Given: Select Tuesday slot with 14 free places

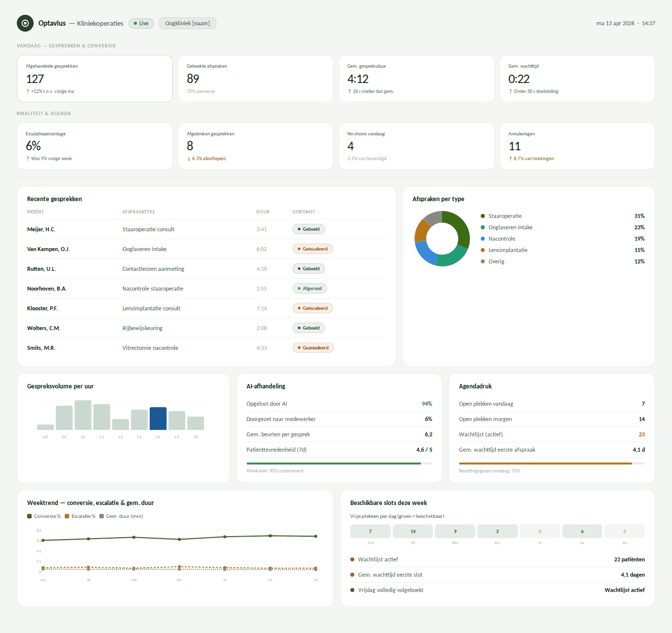Looking at the screenshot, I should (413, 531).
